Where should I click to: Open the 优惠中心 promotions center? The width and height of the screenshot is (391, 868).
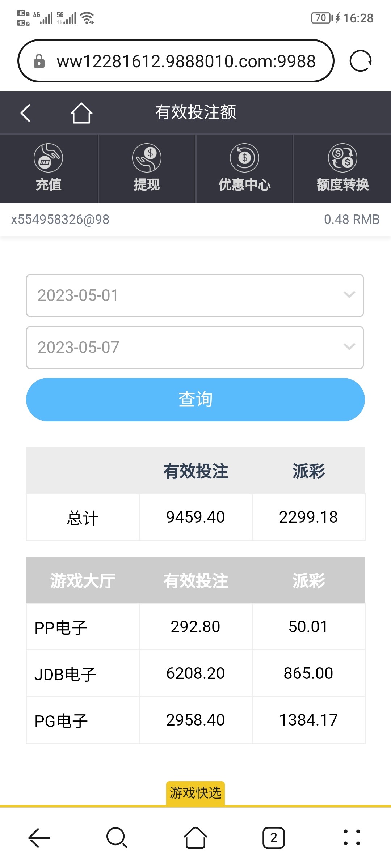[x=244, y=168]
